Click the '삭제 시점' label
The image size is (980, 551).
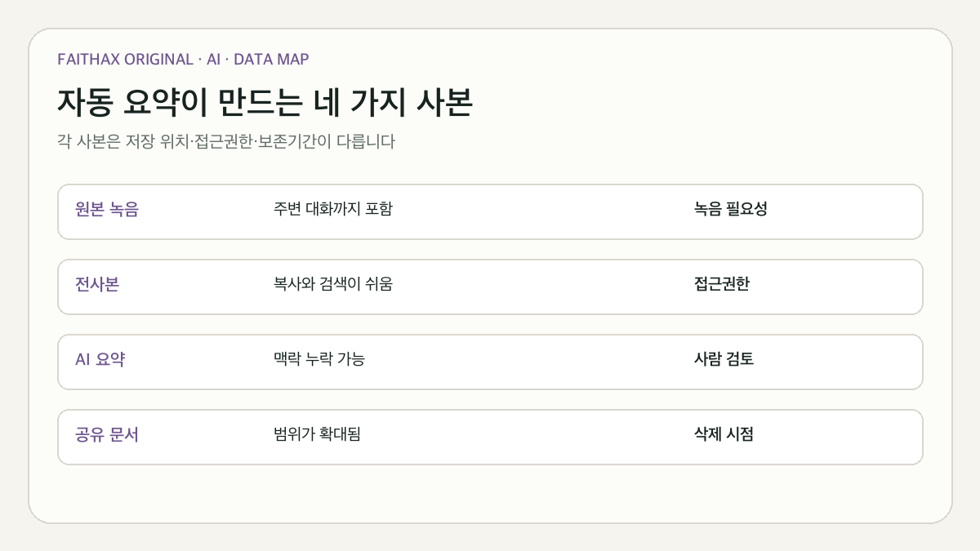click(x=724, y=434)
